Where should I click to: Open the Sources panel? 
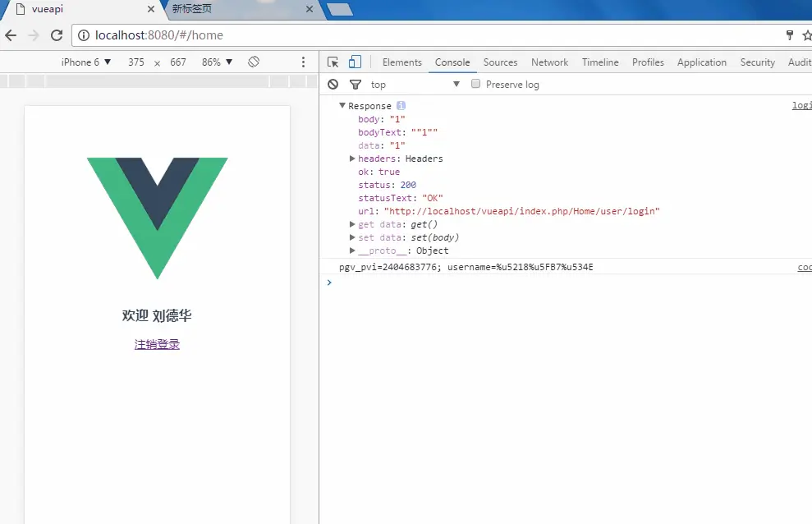(x=500, y=62)
